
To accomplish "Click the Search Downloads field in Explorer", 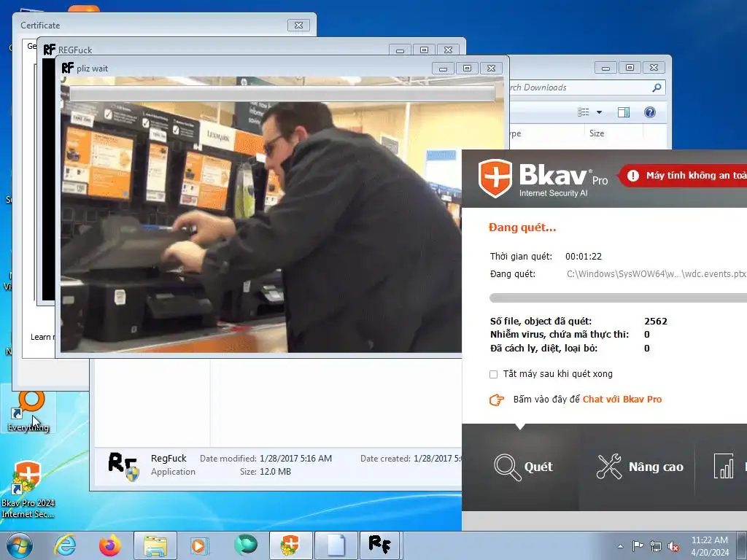I will (x=581, y=87).
